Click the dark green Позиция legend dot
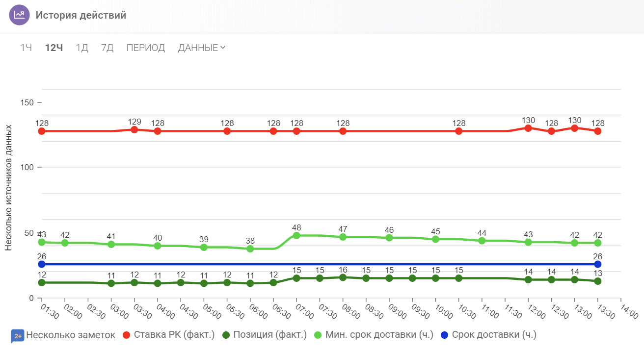 tap(226, 335)
